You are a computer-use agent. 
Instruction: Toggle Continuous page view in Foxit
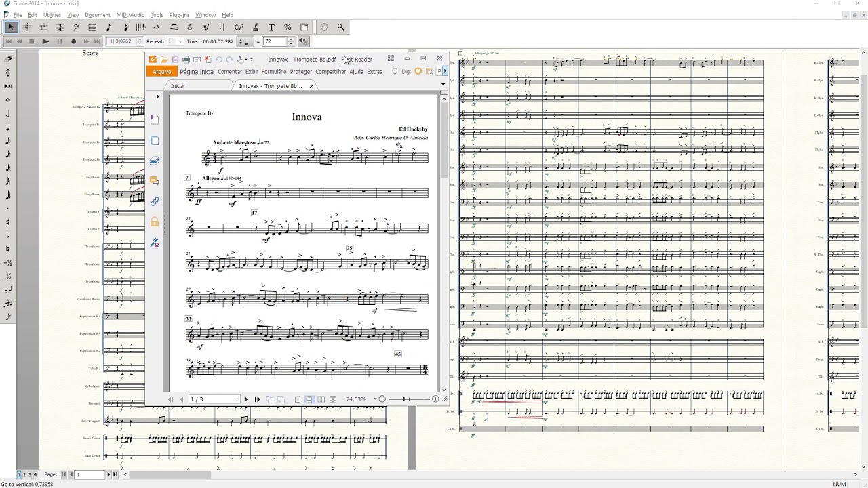(309, 399)
